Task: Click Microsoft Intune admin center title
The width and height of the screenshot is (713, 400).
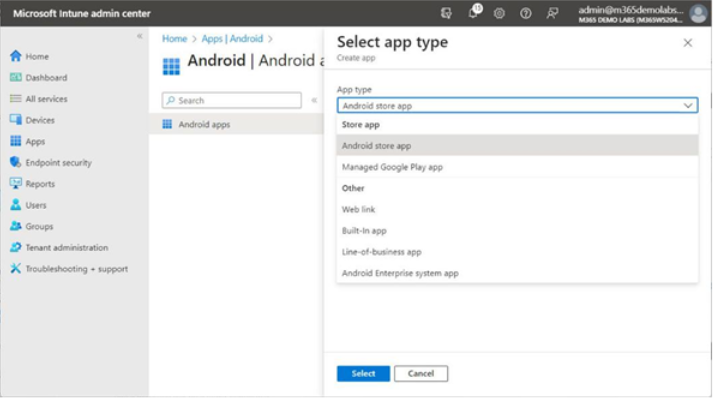Action: [82, 14]
